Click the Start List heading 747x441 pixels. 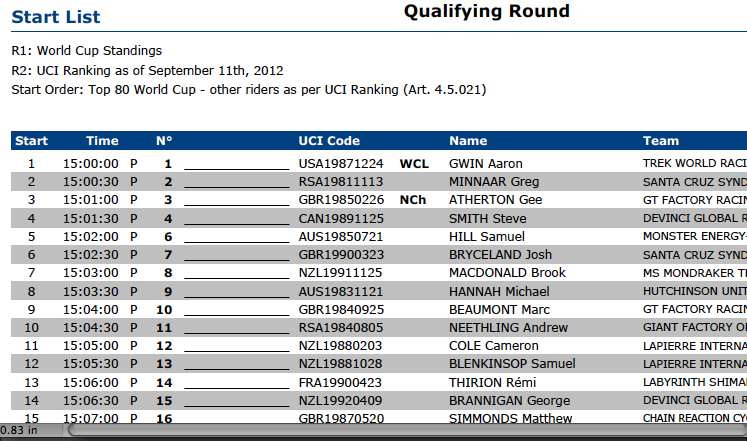[x=56, y=18]
